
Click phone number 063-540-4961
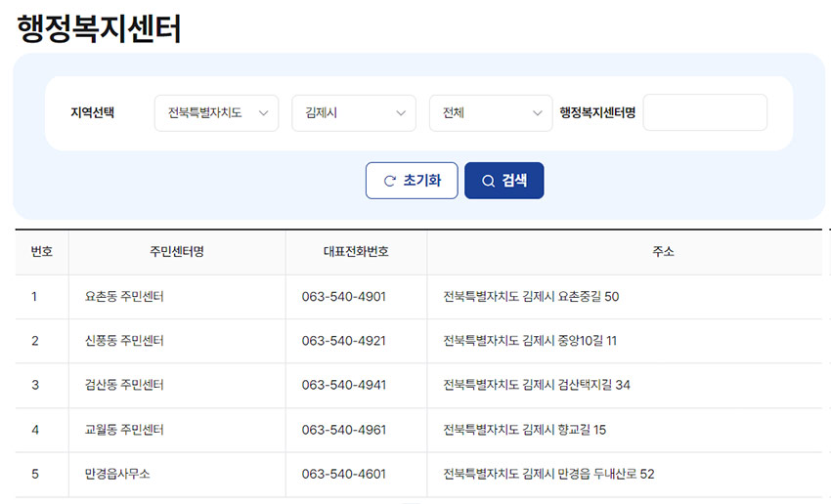pos(344,430)
